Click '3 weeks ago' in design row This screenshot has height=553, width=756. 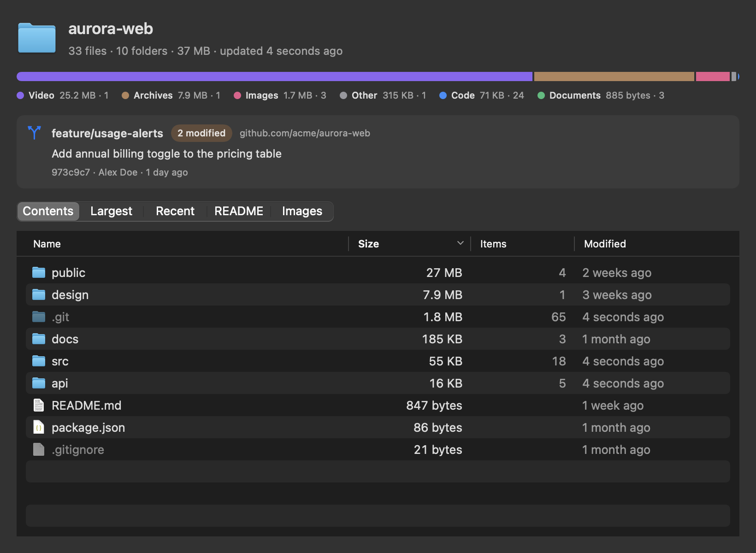(617, 295)
